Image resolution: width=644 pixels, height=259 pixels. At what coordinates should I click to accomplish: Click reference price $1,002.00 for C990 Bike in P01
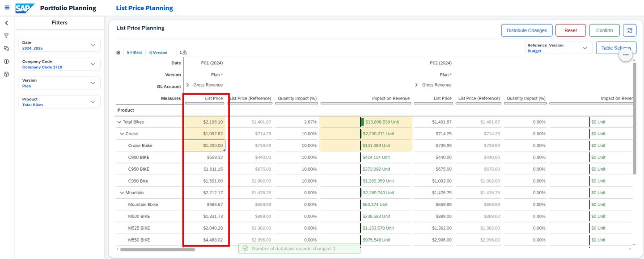[x=261, y=181]
